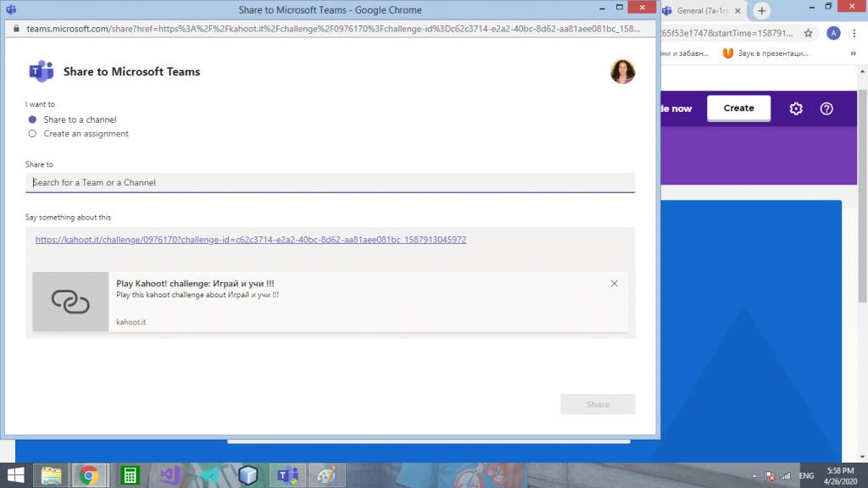The width and height of the screenshot is (868, 488).
Task: Open a new tab in background Chrome
Action: click(x=762, y=10)
